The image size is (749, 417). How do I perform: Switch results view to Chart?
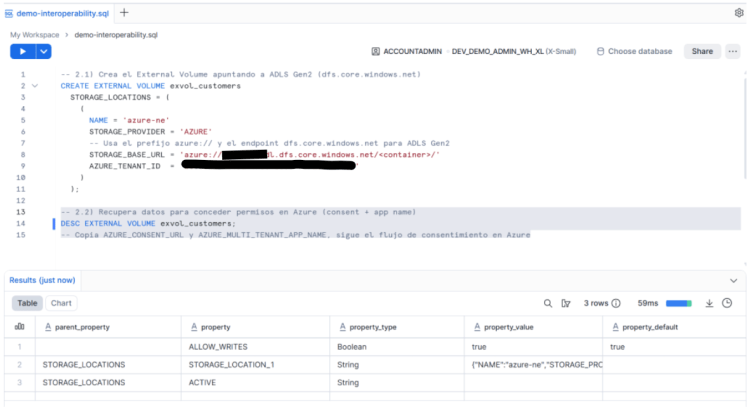pos(61,303)
